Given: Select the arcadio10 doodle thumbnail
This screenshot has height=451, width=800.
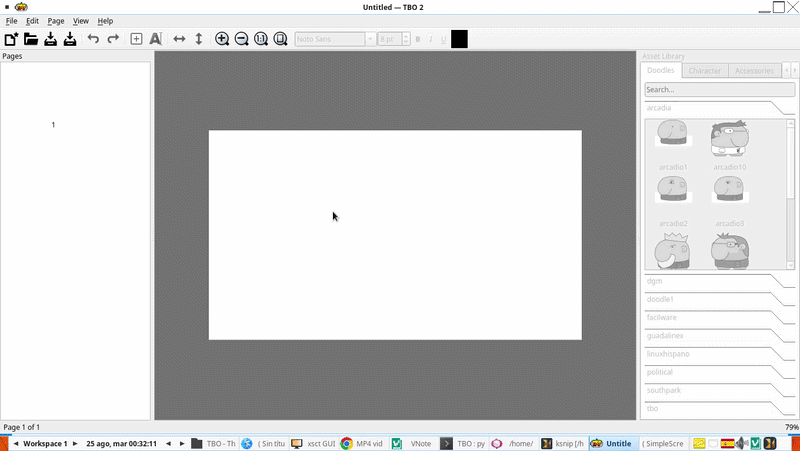Looking at the screenshot, I should coord(730,138).
